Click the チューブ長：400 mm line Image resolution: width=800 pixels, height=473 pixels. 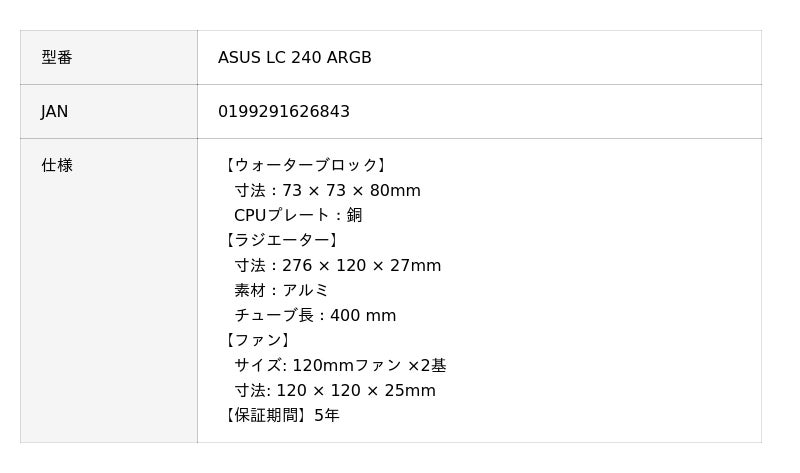[315, 315]
